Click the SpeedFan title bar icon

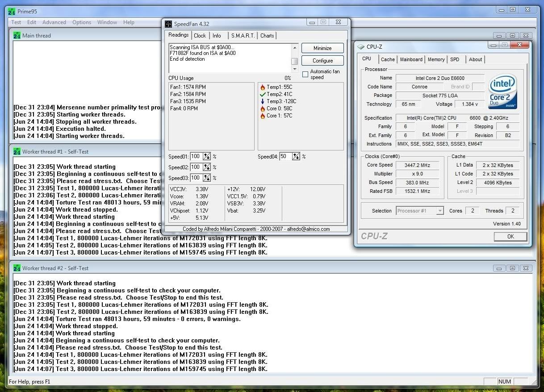click(x=168, y=24)
